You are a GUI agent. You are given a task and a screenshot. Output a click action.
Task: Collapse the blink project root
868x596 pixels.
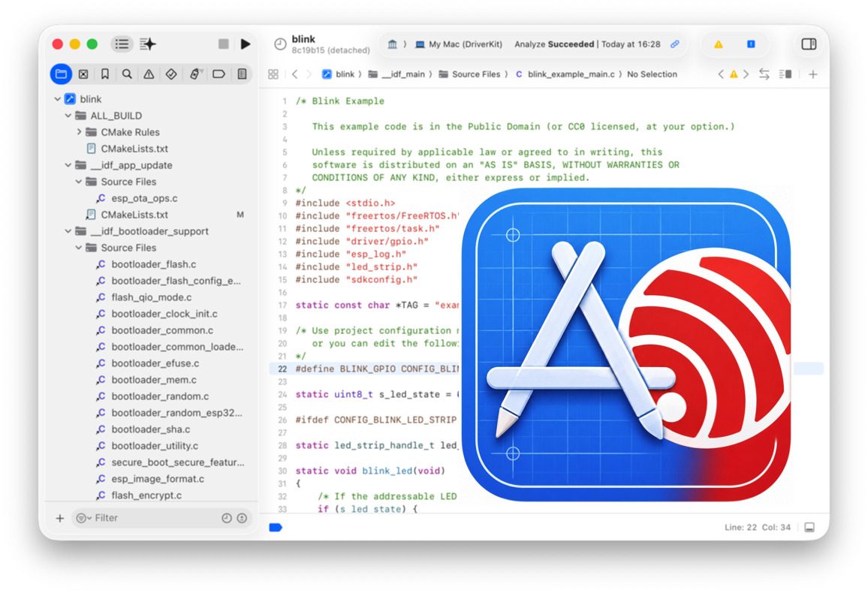(57, 99)
